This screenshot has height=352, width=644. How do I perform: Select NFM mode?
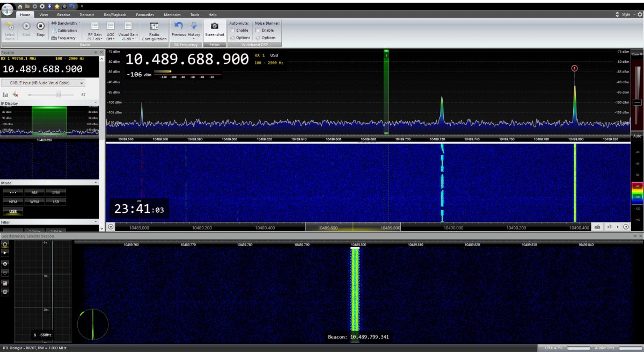pyautogui.click(x=13, y=202)
